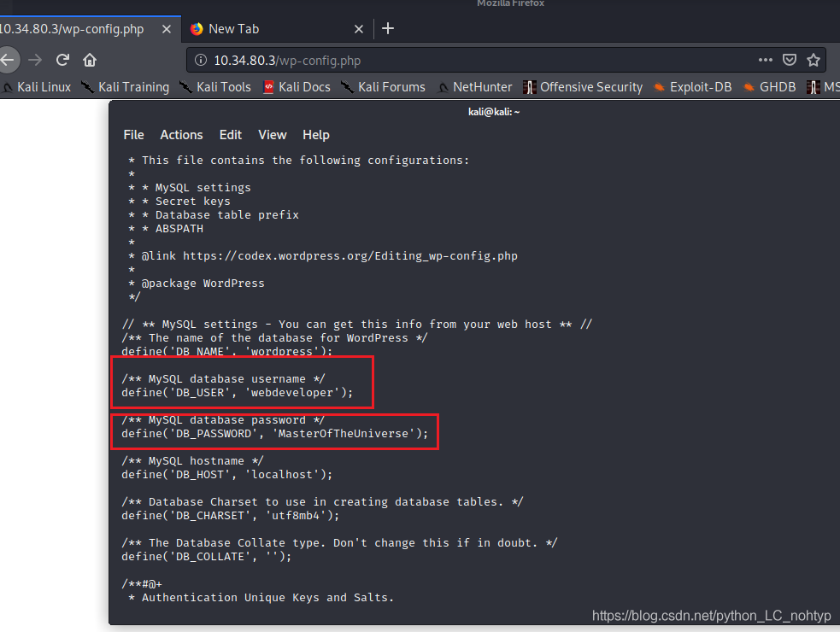Open Kali Tools bookmark
This screenshot has height=632, width=840.
pos(214,87)
